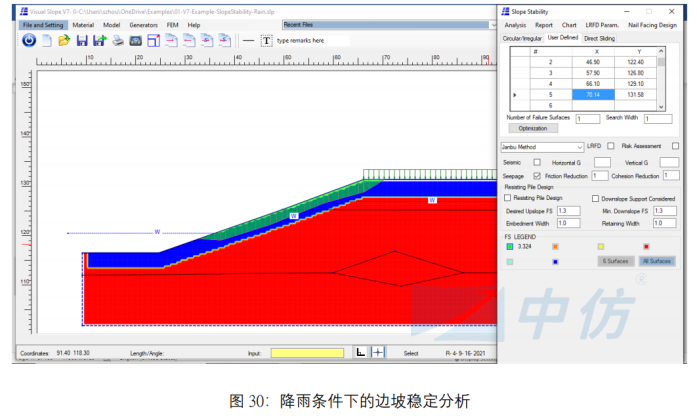
Task: Click the All Surfaces button
Action: [656, 260]
